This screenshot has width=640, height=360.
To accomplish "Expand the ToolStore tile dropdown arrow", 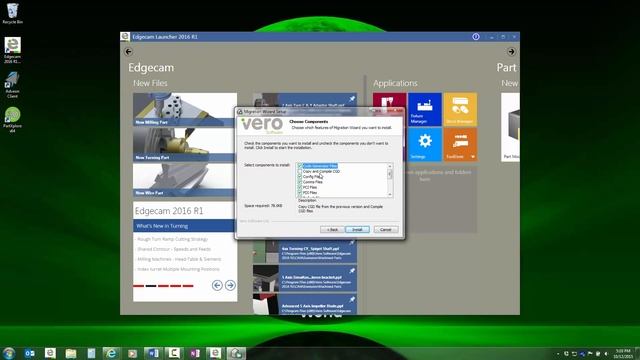I will point(473,157).
